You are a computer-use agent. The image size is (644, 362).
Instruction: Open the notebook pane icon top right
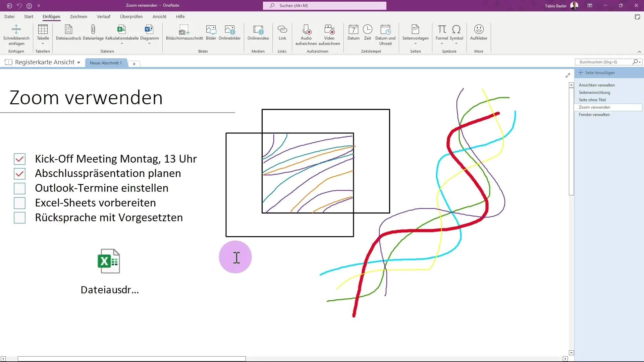[637, 17]
